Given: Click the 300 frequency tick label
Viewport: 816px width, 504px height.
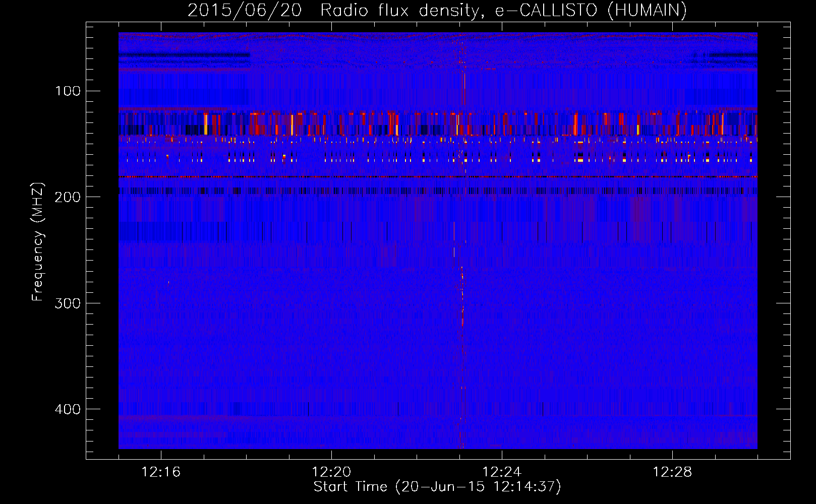Looking at the screenshot, I should 68,303.
